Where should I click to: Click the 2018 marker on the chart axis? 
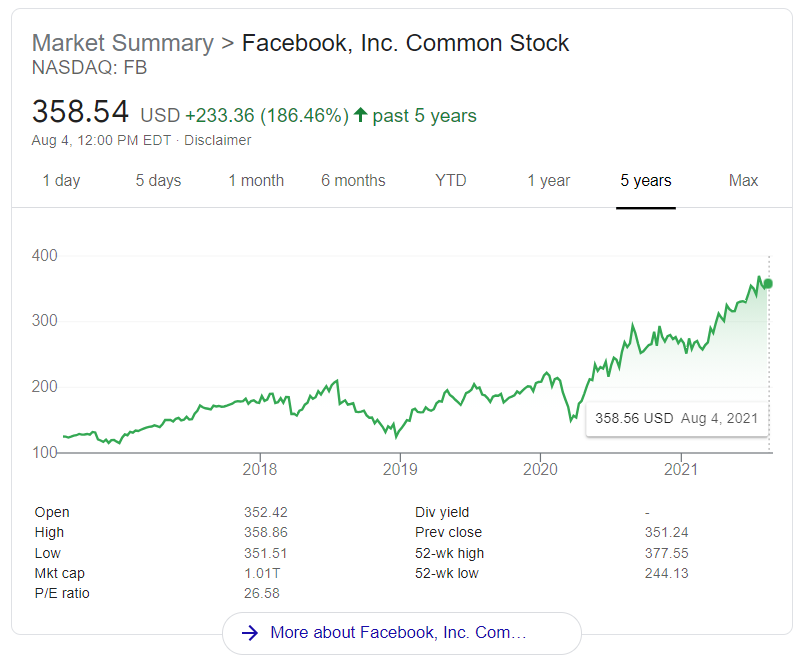tap(260, 469)
